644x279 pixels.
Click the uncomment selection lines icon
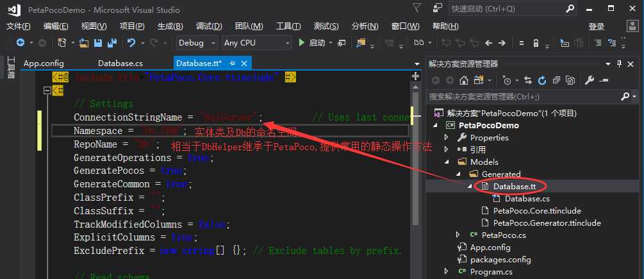tap(612, 43)
